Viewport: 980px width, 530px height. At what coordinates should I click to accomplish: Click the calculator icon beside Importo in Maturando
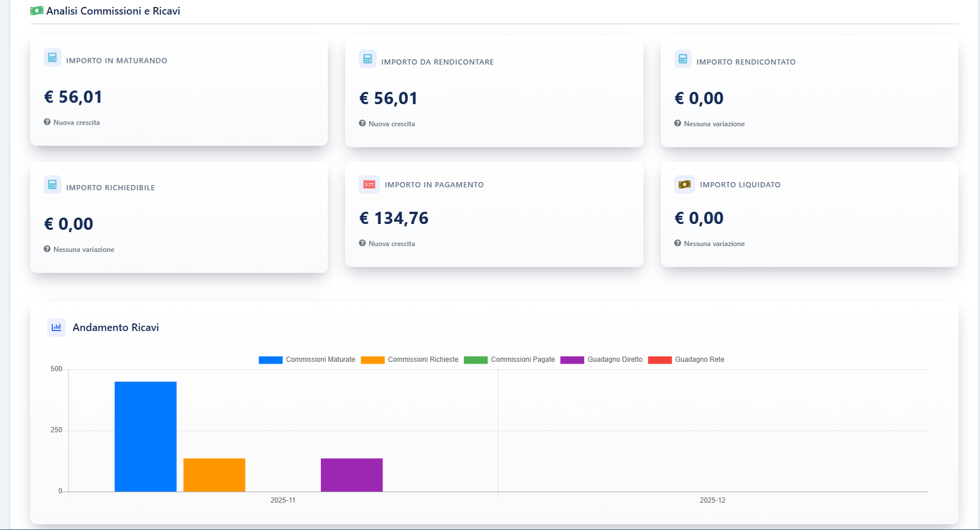click(x=52, y=58)
